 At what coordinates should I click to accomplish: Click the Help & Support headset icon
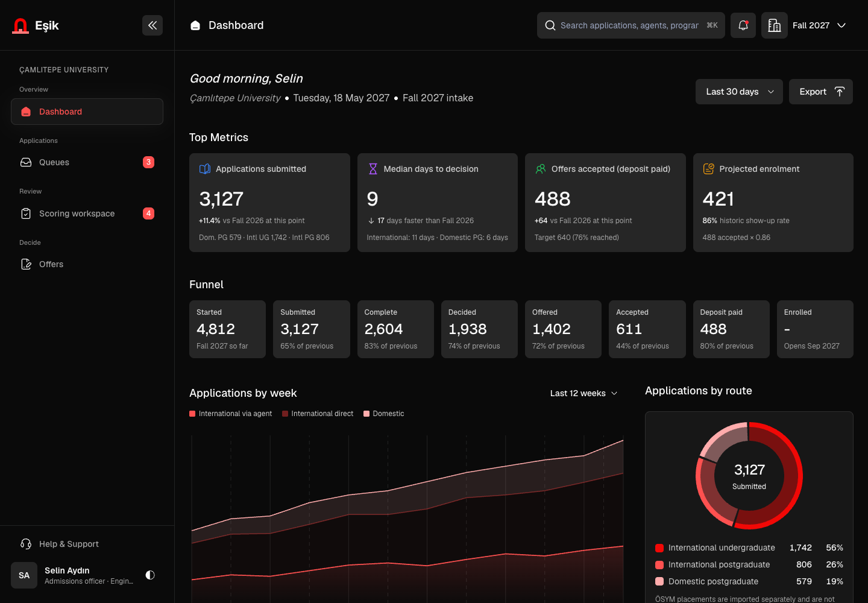tap(26, 544)
